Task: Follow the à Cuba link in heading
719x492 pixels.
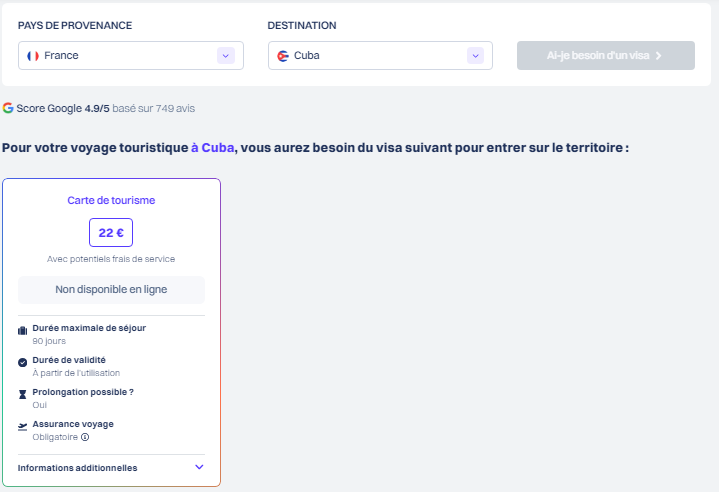Action: [212, 148]
